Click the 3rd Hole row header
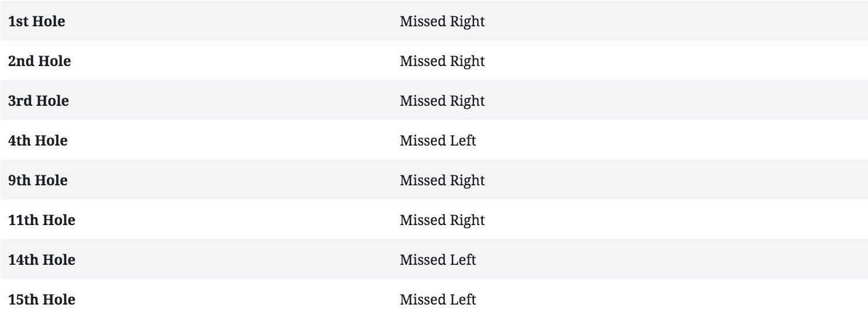The width and height of the screenshot is (868, 311). pos(38,101)
